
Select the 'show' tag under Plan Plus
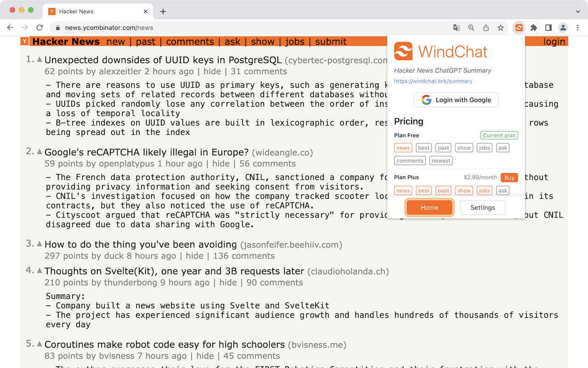(464, 190)
